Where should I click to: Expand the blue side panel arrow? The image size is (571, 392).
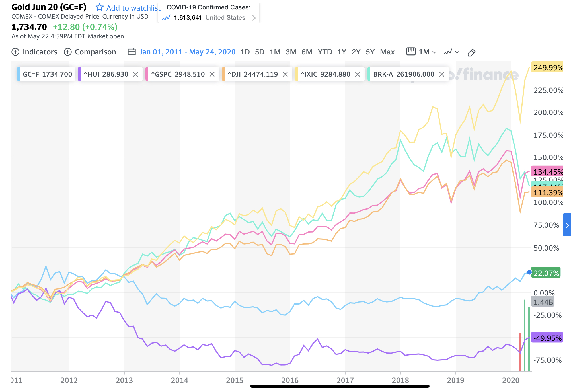567,225
